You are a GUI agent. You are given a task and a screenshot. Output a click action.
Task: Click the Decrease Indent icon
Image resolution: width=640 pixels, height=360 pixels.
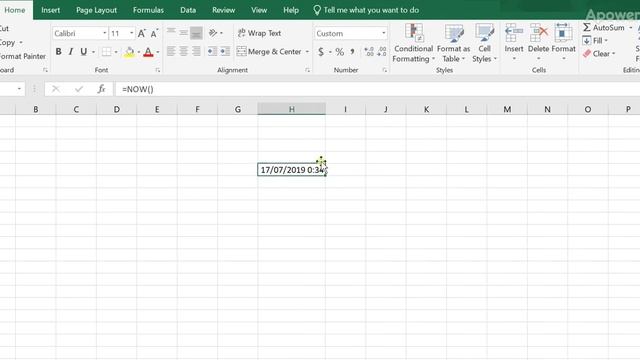(212, 51)
